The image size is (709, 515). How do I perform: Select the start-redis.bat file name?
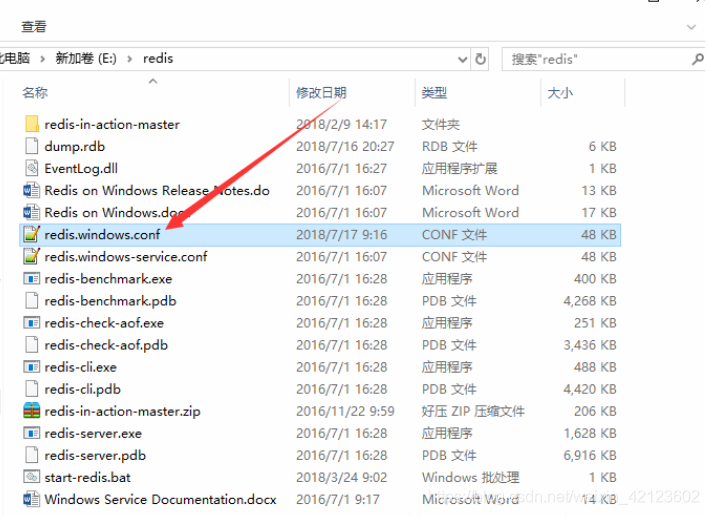87,477
